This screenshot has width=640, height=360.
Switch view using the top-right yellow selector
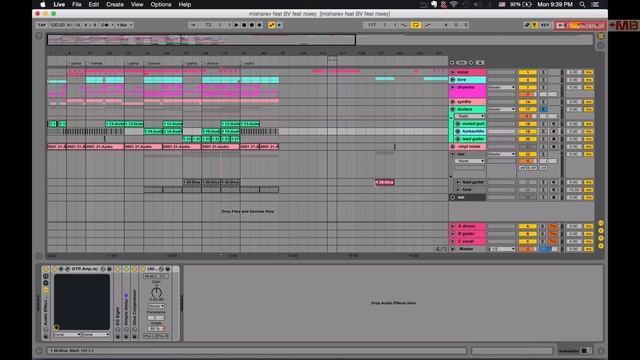(x=601, y=36)
